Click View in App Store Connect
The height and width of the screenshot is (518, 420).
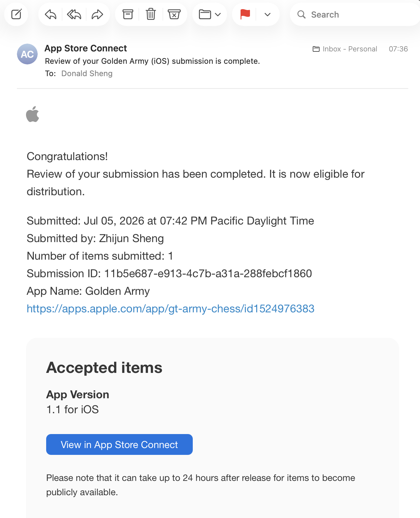[119, 444]
